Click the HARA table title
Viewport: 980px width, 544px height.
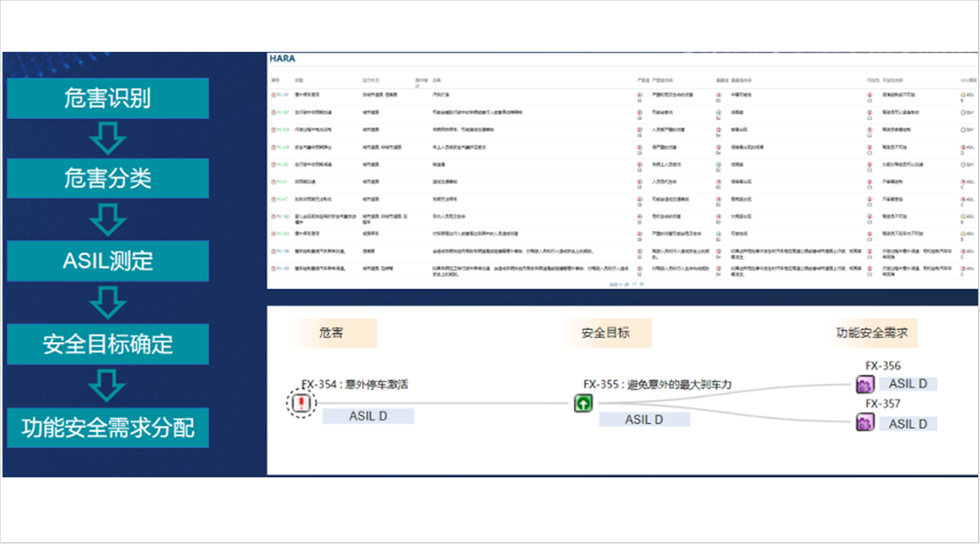coord(282,59)
